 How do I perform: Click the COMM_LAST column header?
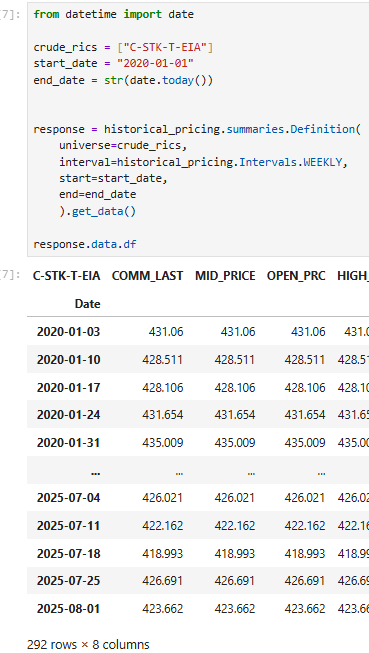[147, 276]
